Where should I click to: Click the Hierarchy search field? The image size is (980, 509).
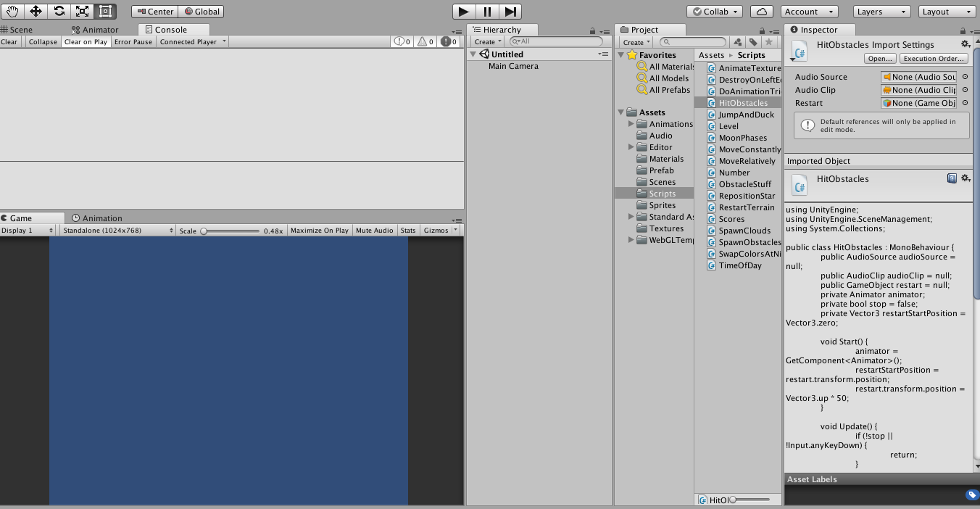point(557,42)
